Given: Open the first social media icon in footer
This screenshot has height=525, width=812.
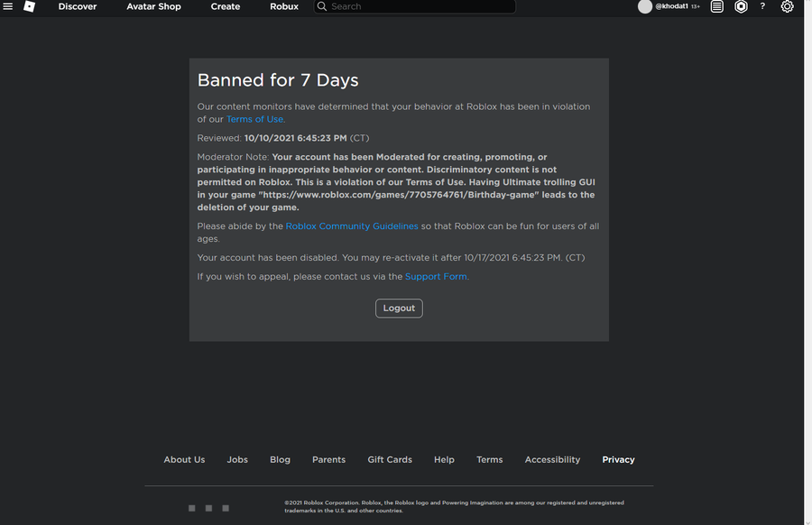Looking at the screenshot, I should tap(191, 508).
